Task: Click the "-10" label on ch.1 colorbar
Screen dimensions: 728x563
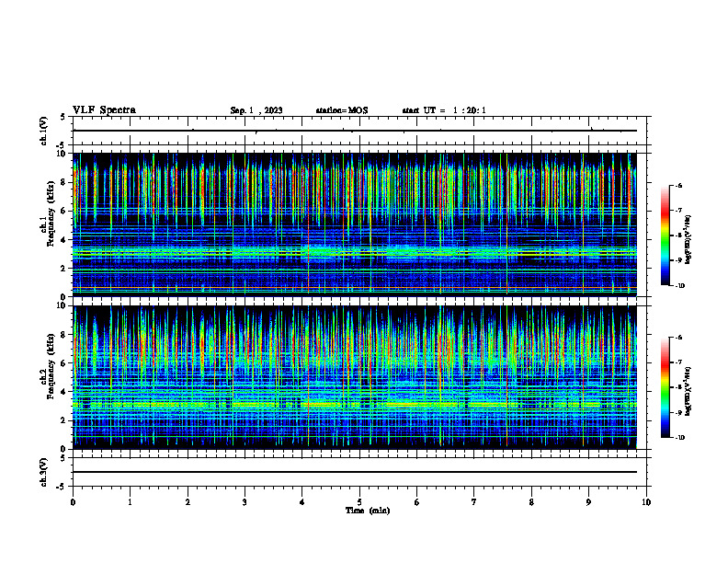Action: (679, 286)
